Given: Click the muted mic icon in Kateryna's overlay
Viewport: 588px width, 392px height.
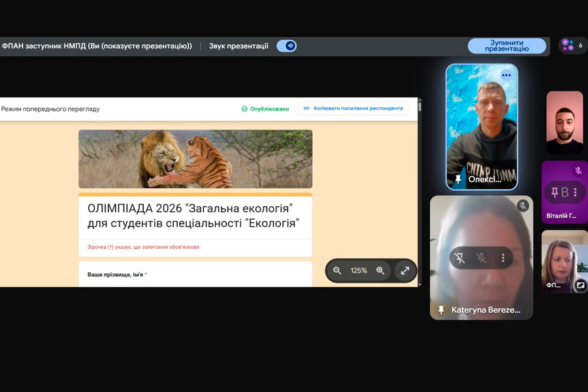Looking at the screenshot, I should coord(482,258).
